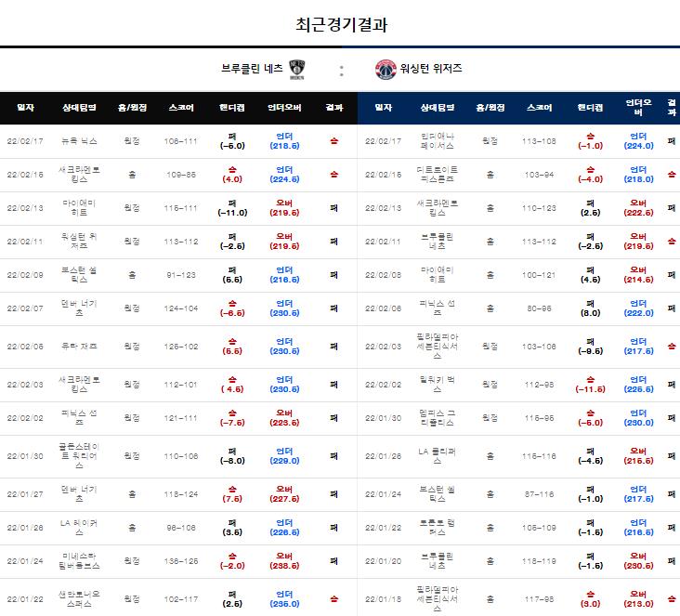Click the 디트로이트 피스톤즈 opponent cell
680x616 pixels.
point(438,175)
